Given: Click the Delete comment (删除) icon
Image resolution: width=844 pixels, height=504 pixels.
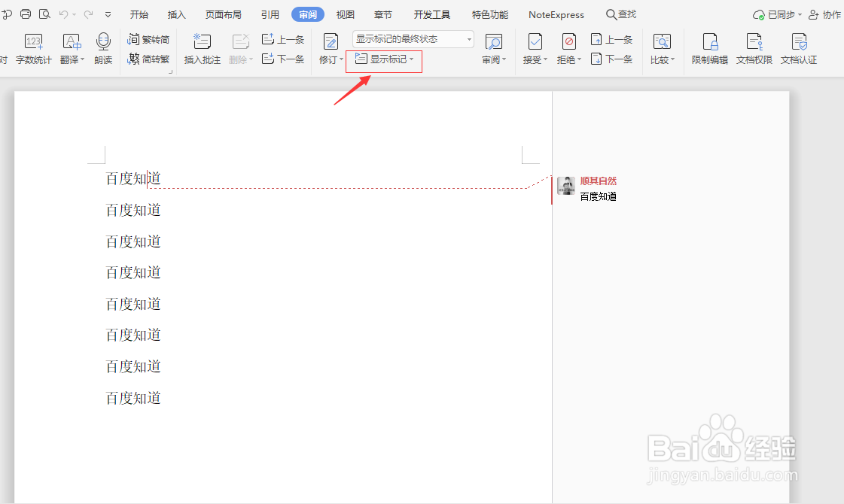Looking at the screenshot, I should 240,42.
